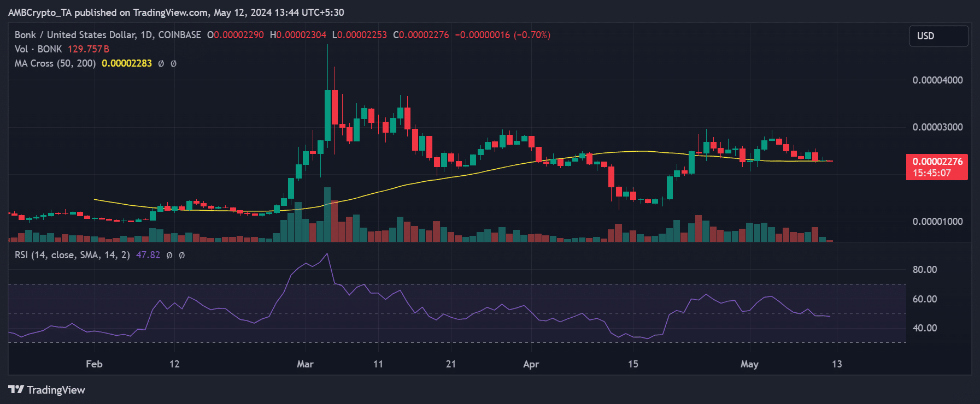Viewport: 980px width, 404px height.
Task: Click the 15 date on time axis
Action: pos(633,364)
